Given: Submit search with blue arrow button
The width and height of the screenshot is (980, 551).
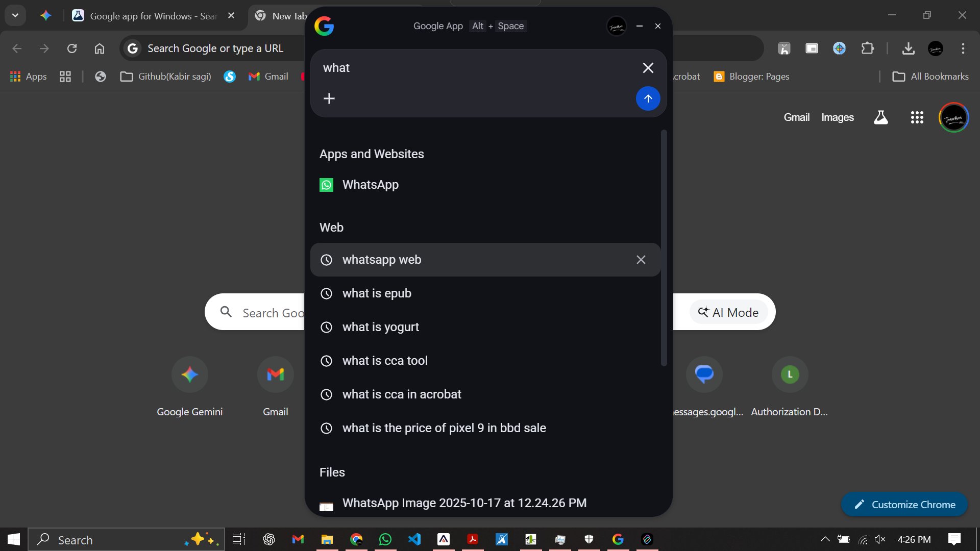Looking at the screenshot, I should tap(648, 98).
